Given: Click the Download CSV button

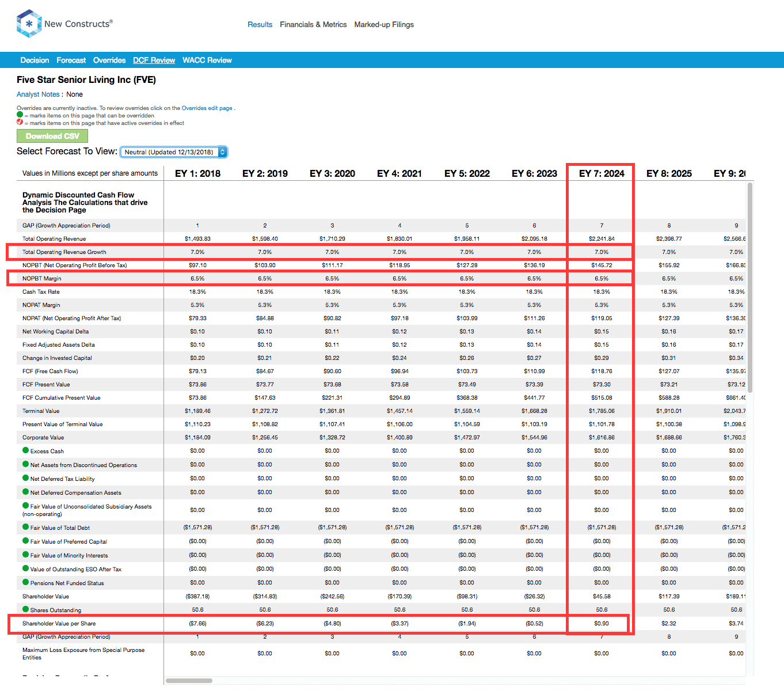Looking at the screenshot, I should (x=52, y=136).
